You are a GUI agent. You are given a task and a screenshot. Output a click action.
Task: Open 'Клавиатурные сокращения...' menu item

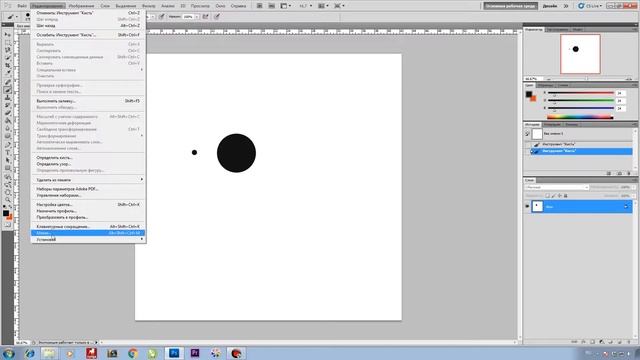coord(88,227)
